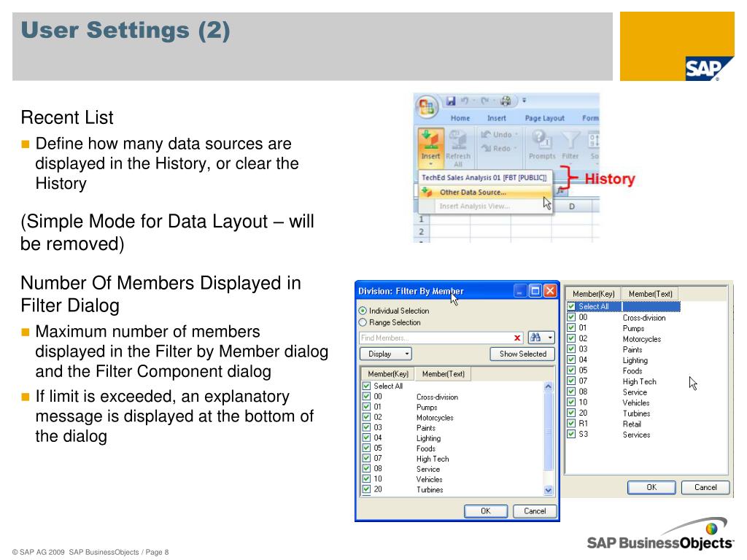Click the text "Foods" in Filter By Member dialog
Viewport: 747px width, 560px height.
(x=426, y=448)
